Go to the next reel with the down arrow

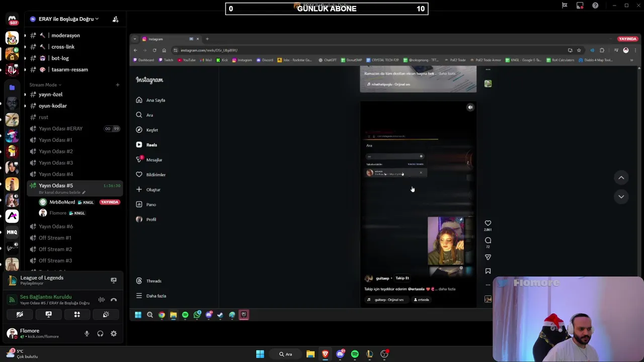click(x=621, y=197)
